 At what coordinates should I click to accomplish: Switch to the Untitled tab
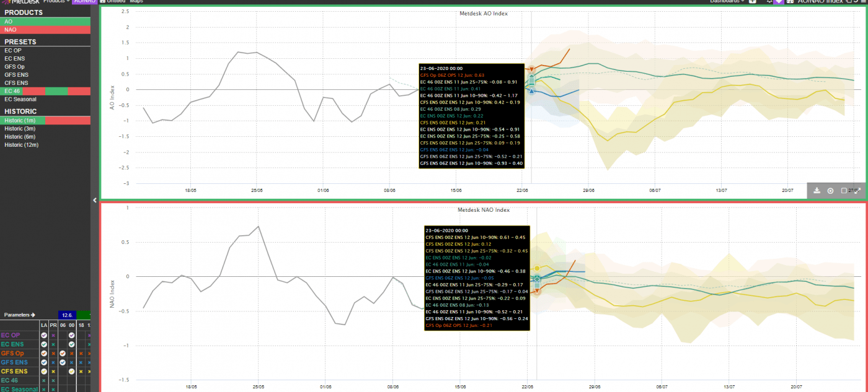point(112,1)
